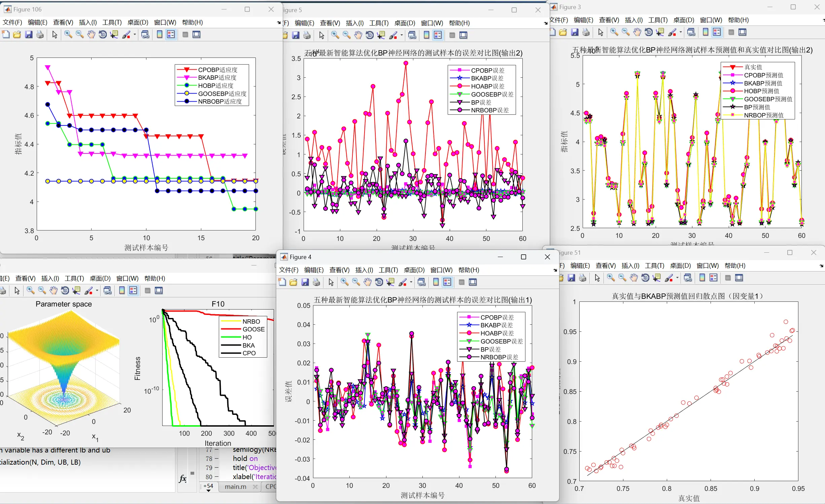825x504 pixels.
Task: Activate the Pan hand tool in Figure 4
Action: (x=367, y=282)
